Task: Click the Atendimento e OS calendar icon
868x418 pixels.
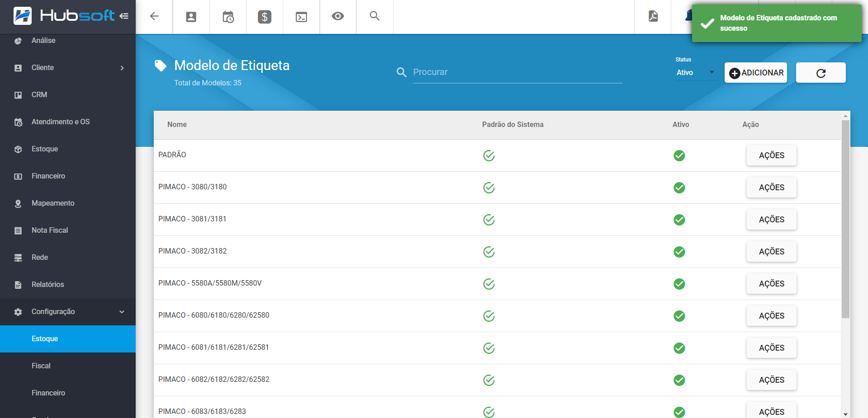Action: [18, 122]
